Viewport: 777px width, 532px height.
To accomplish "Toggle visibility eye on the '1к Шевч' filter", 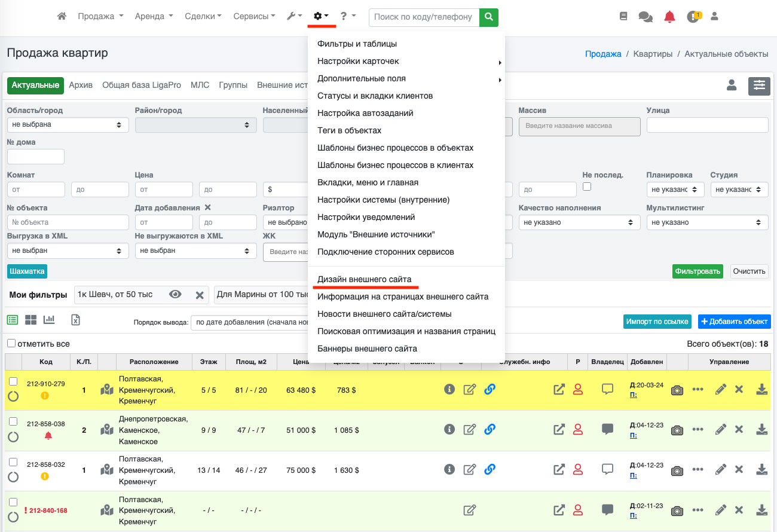I will pyautogui.click(x=175, y=294).
